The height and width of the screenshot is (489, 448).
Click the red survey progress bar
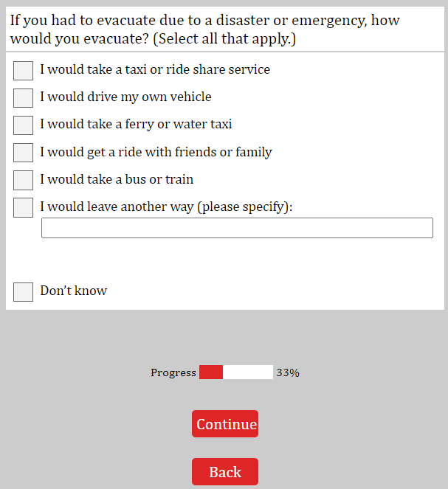235,372
